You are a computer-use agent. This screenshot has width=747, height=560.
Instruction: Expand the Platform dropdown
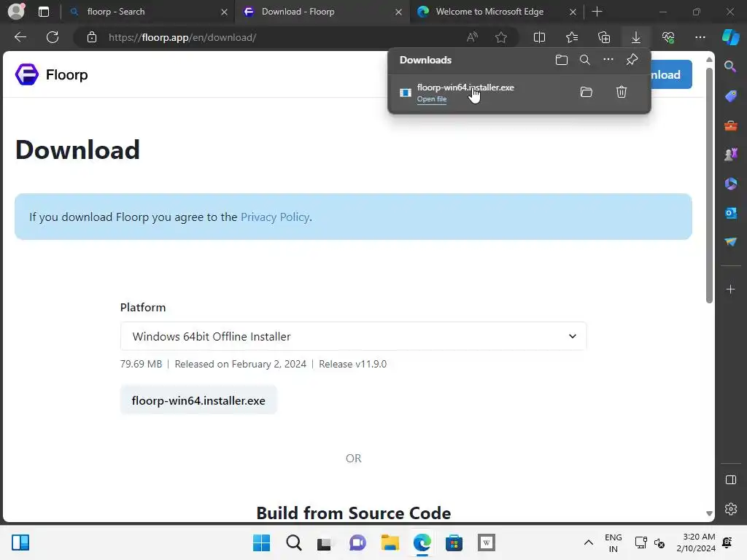click(353, 336)
